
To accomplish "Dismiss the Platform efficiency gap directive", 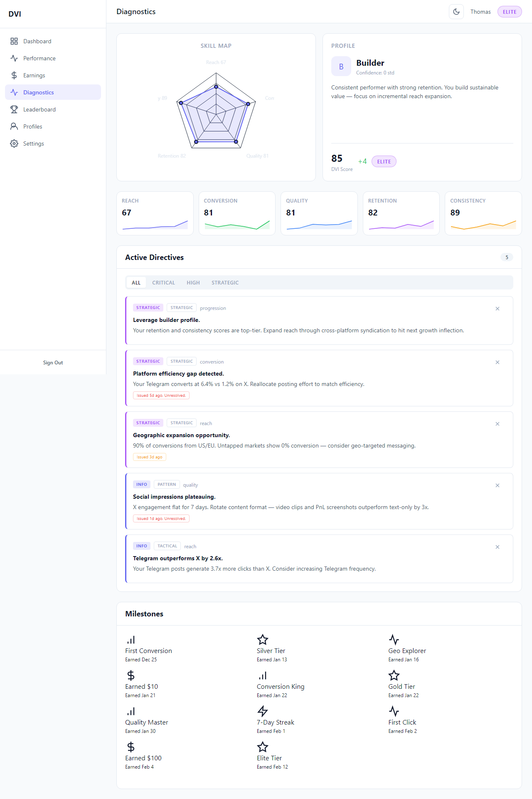I will 498,362.
